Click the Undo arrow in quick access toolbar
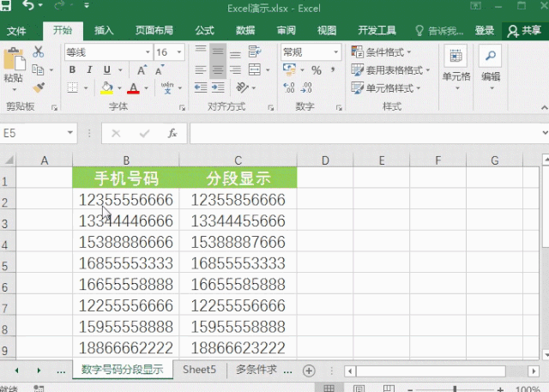This screenshot has width=549, height=392. pyautogui.click(x=28, y=5)
